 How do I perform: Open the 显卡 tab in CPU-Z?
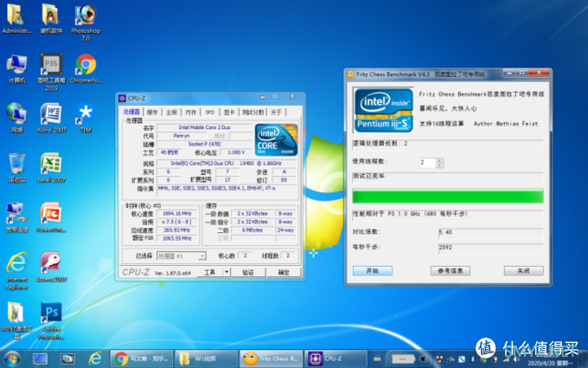pyautogui.click(x=229, y=112)
